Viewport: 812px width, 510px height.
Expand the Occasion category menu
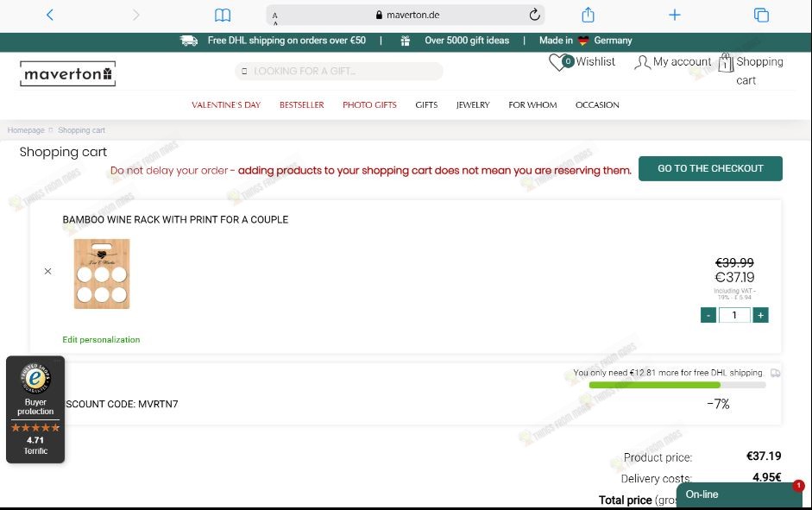point(597,105)
